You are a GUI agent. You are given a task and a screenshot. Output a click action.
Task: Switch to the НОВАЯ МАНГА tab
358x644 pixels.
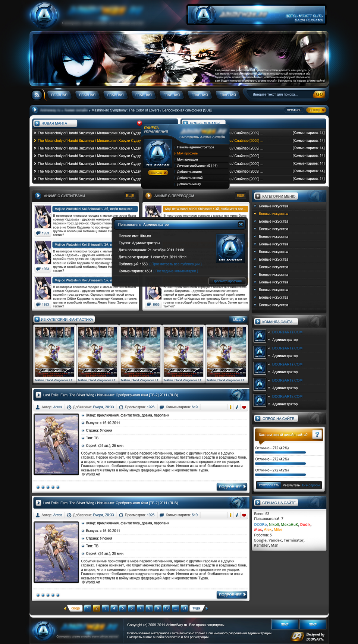(54, 123)
